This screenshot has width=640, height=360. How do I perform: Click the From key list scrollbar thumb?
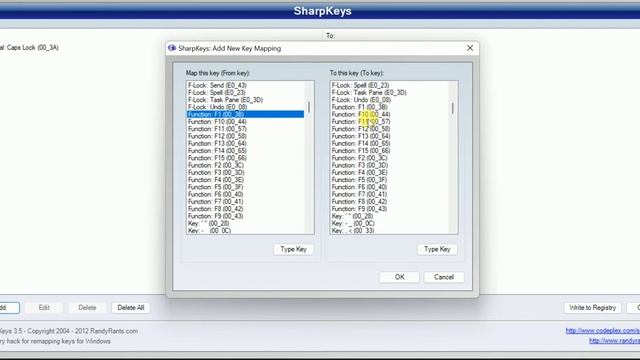click(309, 107)
